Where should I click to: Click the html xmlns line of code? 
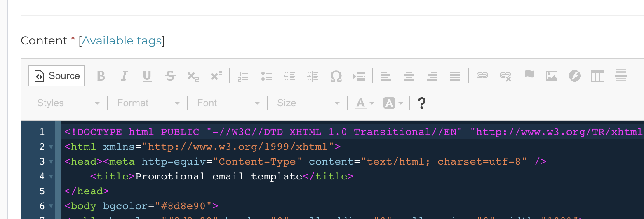coord(202,147)
